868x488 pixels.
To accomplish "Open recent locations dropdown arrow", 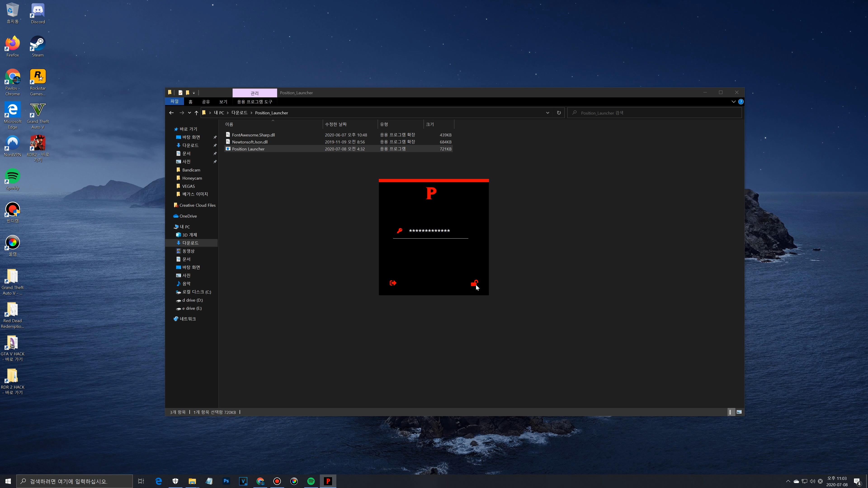I will tap(189, 113).
